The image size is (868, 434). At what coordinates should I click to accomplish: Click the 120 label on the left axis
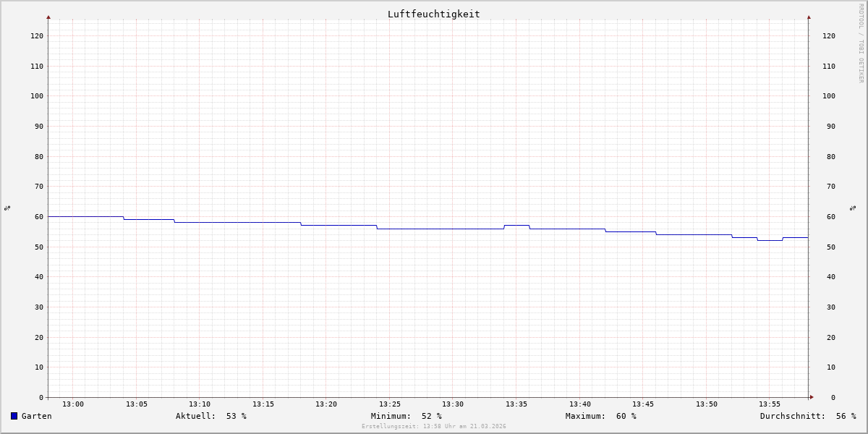37,35
